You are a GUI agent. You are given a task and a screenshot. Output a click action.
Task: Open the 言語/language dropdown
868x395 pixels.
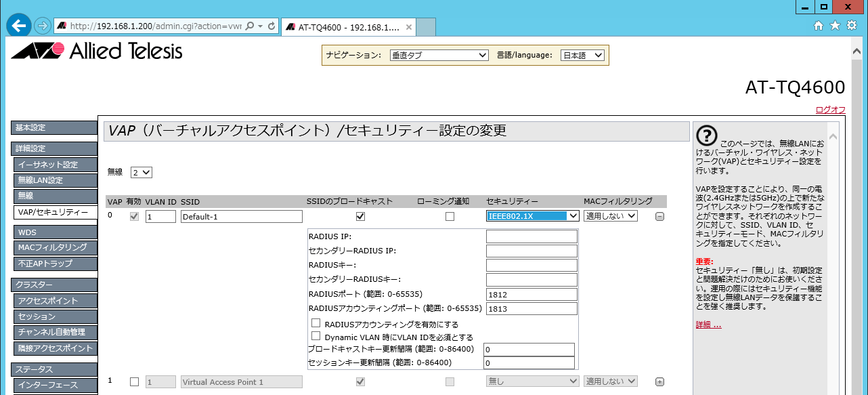[582, 56]
